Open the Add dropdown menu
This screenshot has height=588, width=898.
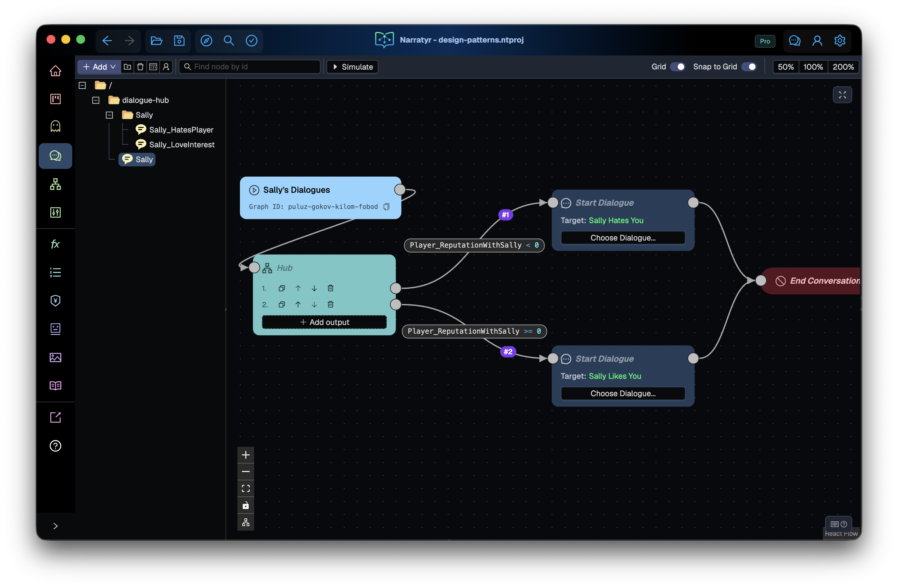coord(99,67)
